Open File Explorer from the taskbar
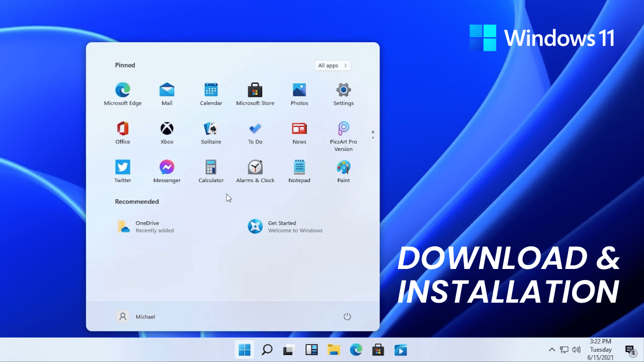644x362 pixels. tap(334, 349)
